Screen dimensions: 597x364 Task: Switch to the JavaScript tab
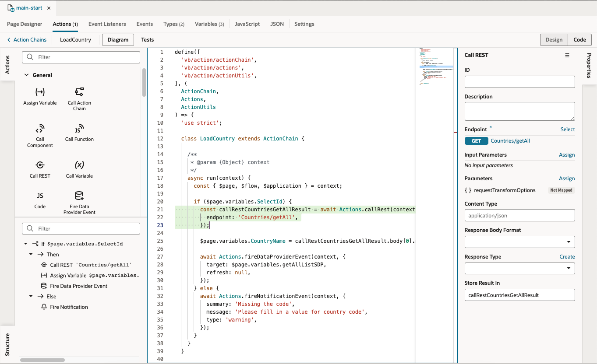[x=247, y=24]
